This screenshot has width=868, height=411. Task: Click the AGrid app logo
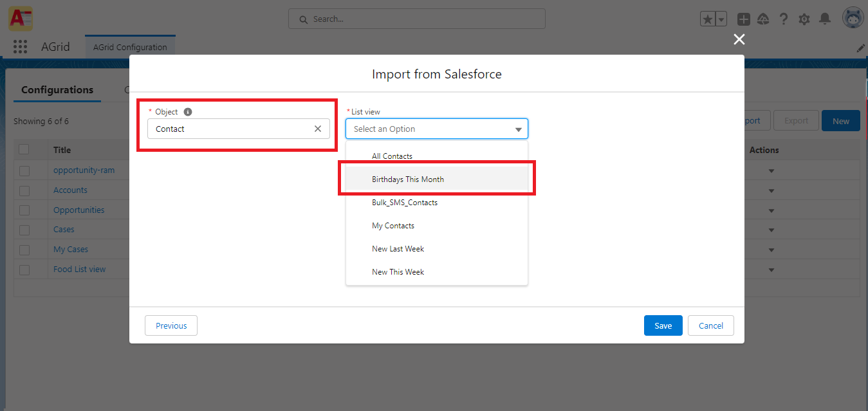pyautogui.click(x=21, y=18)
